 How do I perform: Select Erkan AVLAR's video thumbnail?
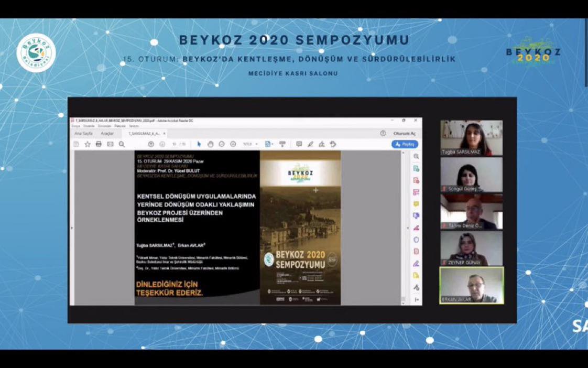471,285
